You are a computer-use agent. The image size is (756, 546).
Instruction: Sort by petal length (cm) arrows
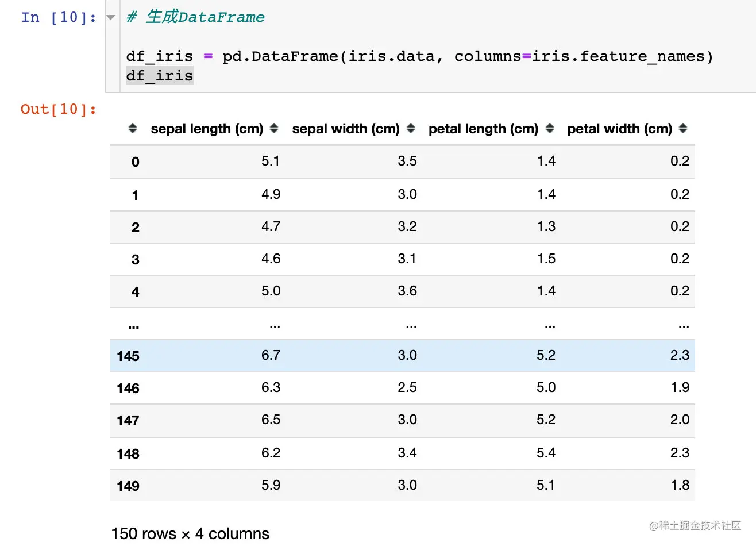coord(550,129)
